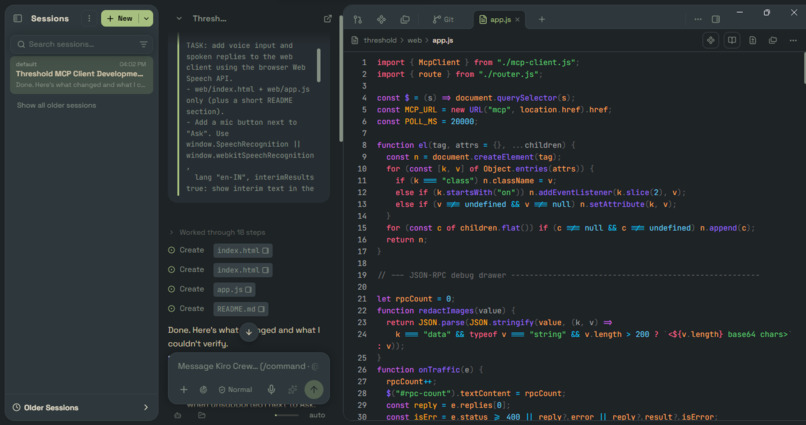Open folder icon below chat
Viewport: 806px width, 425px height.
[202, 415]
